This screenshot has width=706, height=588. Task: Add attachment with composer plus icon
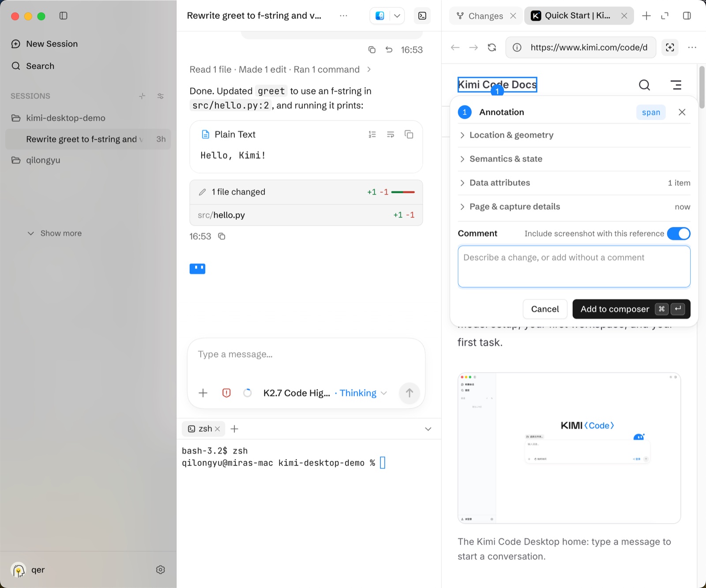tap(203, 393)
